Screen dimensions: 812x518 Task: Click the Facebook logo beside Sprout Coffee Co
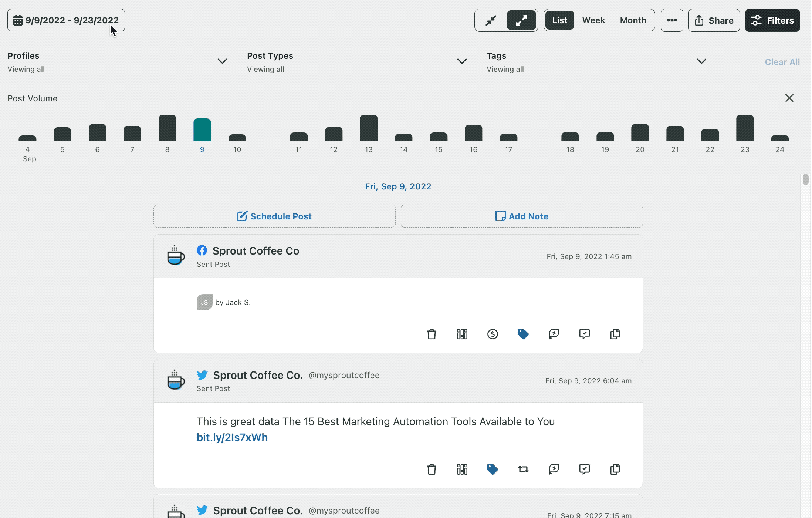pos(202,250)
